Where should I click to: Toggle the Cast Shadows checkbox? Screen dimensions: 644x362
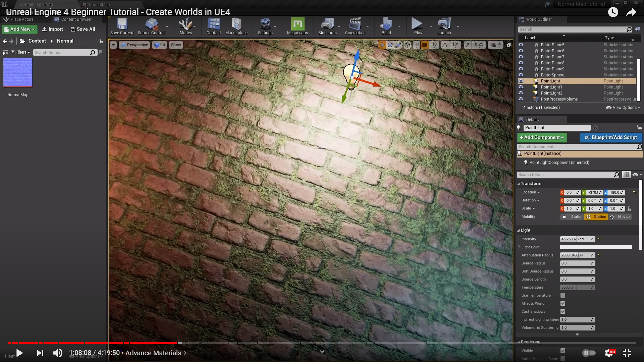tap(563, 311)
